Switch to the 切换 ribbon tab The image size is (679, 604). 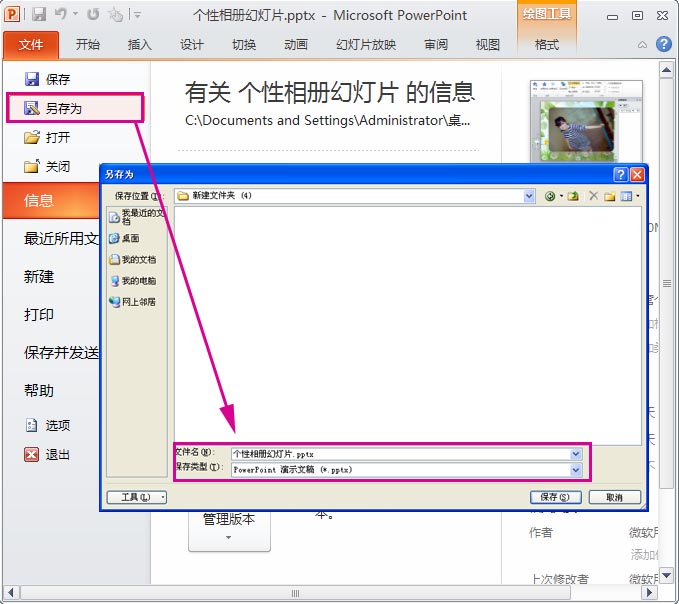pyautogui.click(x=244, y=45)
